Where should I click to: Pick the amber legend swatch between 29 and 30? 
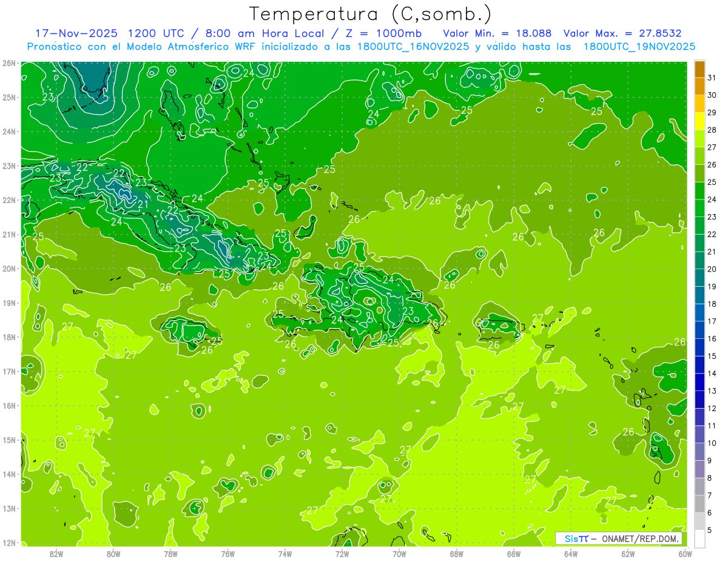699,104
